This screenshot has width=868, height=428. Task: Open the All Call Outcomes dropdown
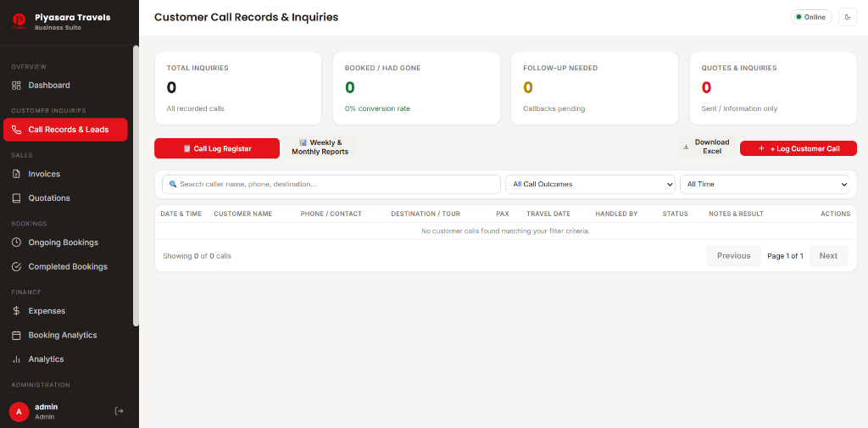click(x=590, y=185)
